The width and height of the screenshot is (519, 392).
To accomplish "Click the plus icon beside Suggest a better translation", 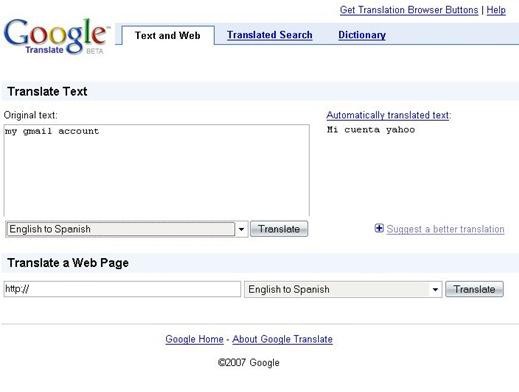I will (379, 228).
